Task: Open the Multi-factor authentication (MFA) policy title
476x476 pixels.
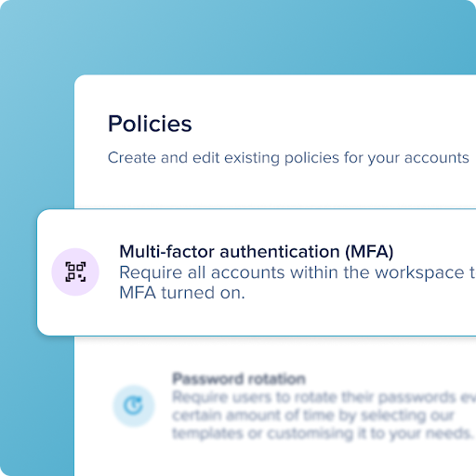Action: [257, 251]
